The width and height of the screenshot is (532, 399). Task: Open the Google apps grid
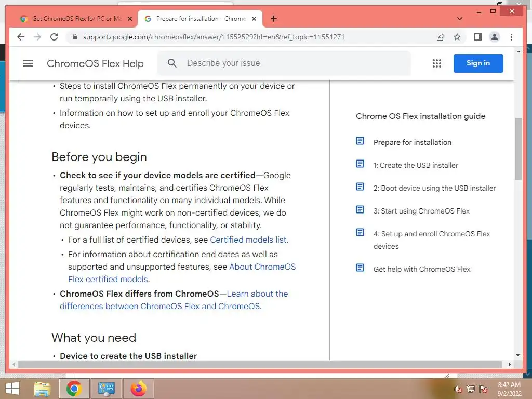coord(436,63)
